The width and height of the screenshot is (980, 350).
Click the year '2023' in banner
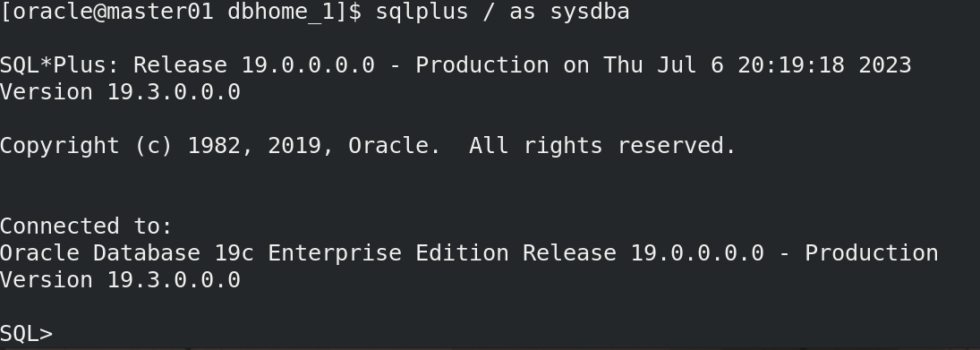coord(884,65)
